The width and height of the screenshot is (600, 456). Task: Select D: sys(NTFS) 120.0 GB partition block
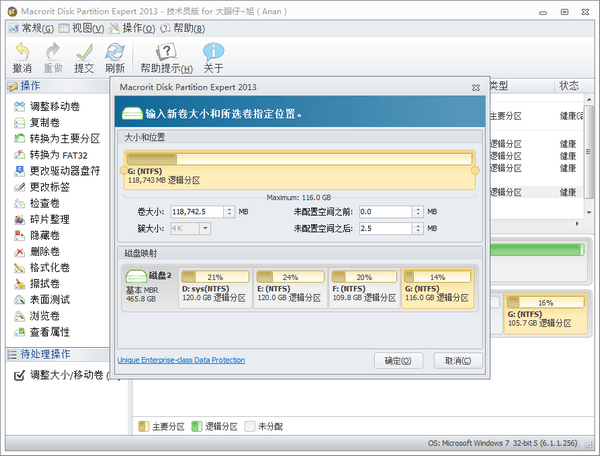coord(215,288)
